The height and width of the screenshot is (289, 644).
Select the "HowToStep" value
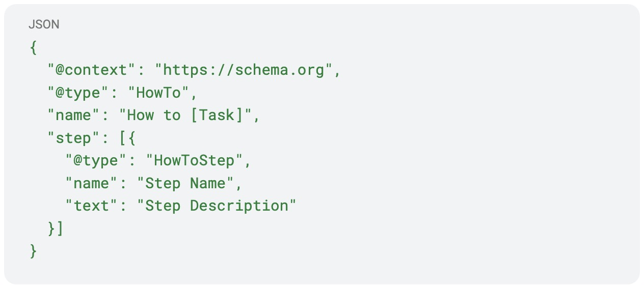click(x=194, y=161)
